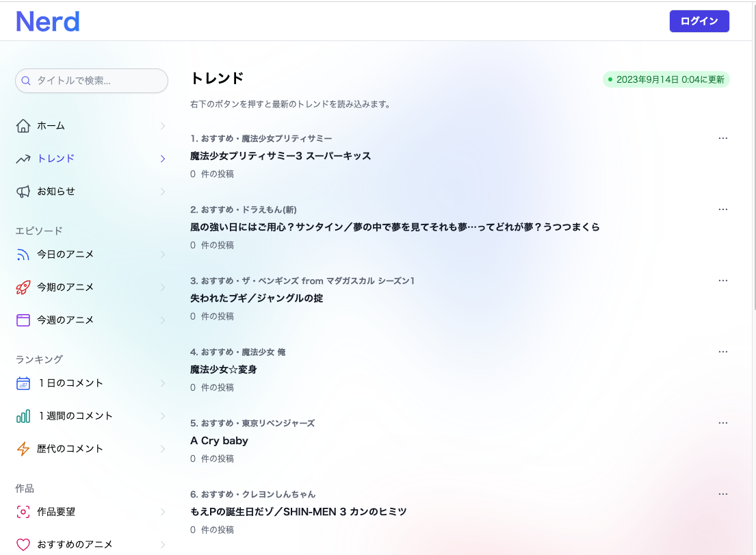Open 歴代のコメント ranking
The height and width of the screenshot is (555, 756).
click(92, 448)
